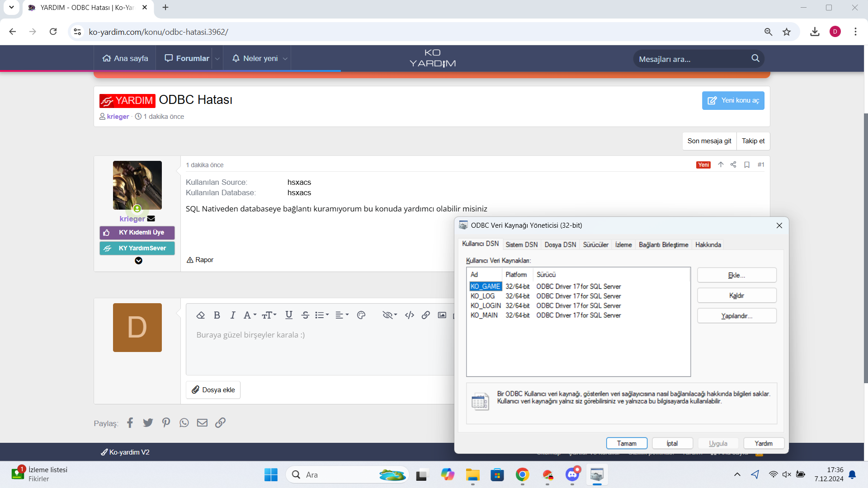Apply strikethrough formatting in the editor
Viewport: 868px width, 488px height.
coord(305,315)
